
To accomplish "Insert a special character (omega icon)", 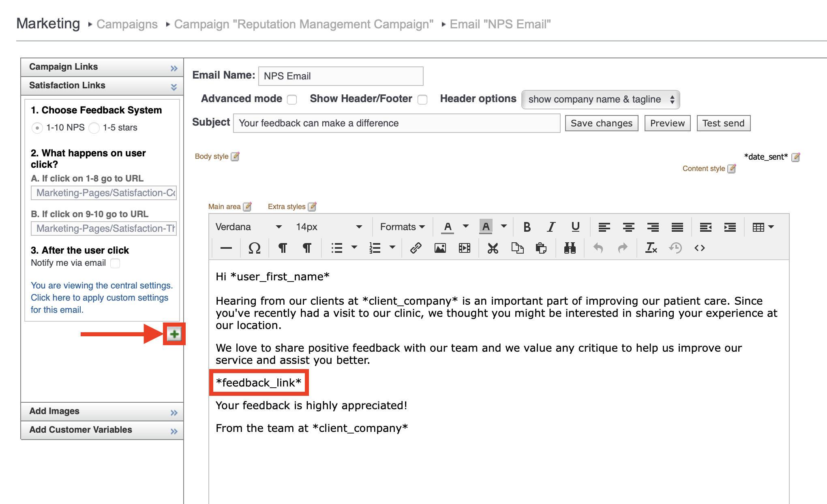I will click(x=254, y=248).
